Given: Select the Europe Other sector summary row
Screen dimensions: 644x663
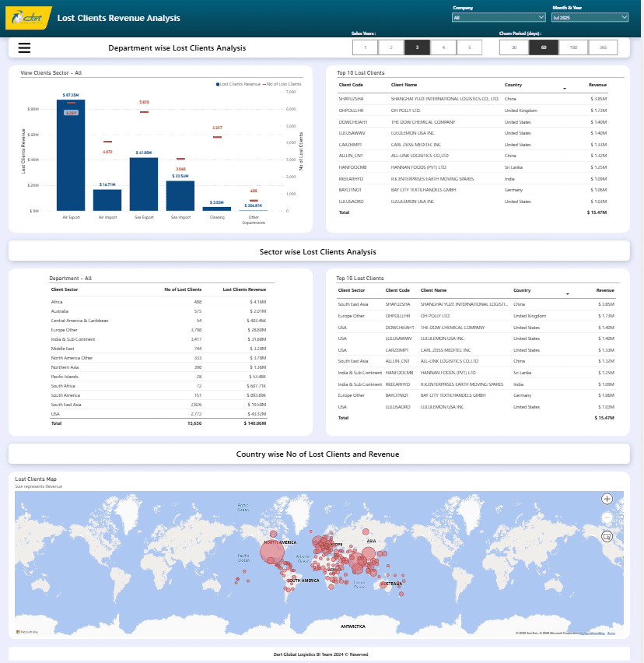Looking at the screenshot, I should pyautogui.click(x=159, y=330).
